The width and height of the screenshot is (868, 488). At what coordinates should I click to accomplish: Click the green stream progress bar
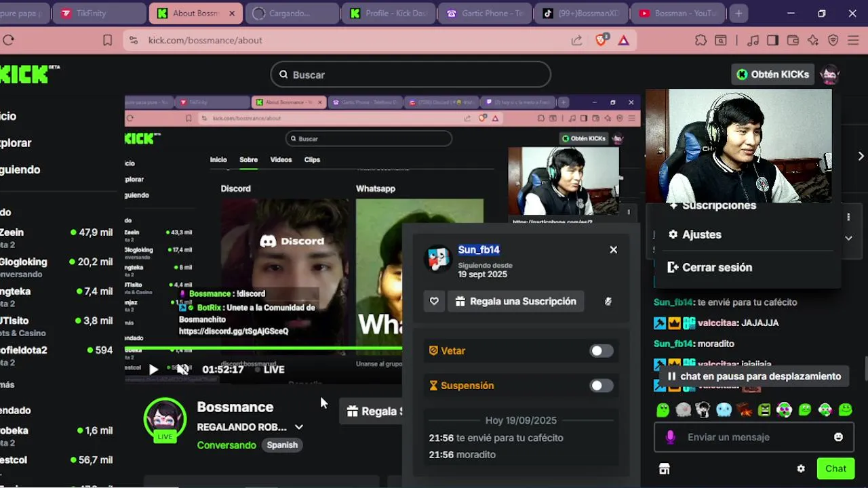263,348
